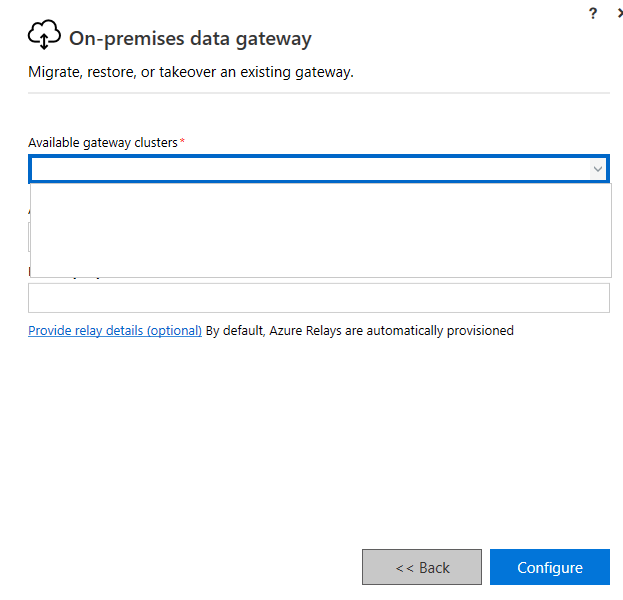Focus the Available gateway clusters combo box

click(319, 169)
